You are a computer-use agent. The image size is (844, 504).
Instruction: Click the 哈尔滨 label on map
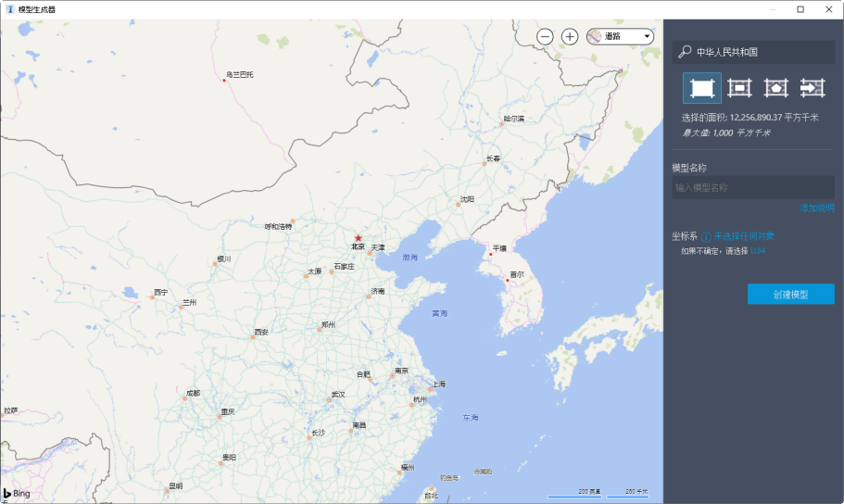[514, 119]
